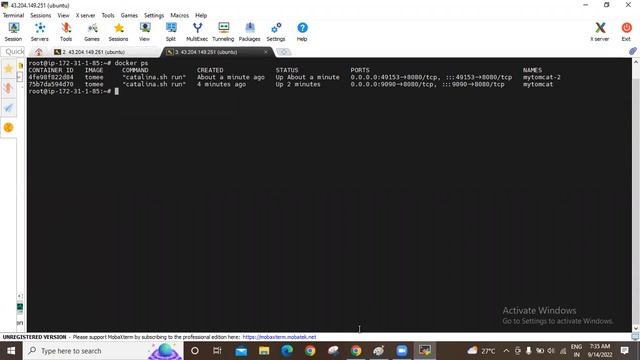
Task: Click the Split toolbar icon
Action: pos(171,32)
